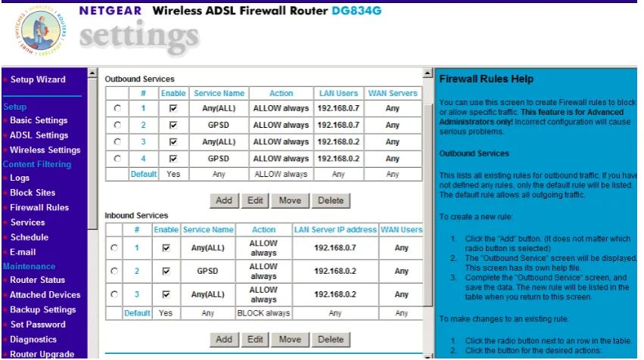Open E-mail settings page
Image resolution: width=644 pixels, height=360 pixels.
23,252
